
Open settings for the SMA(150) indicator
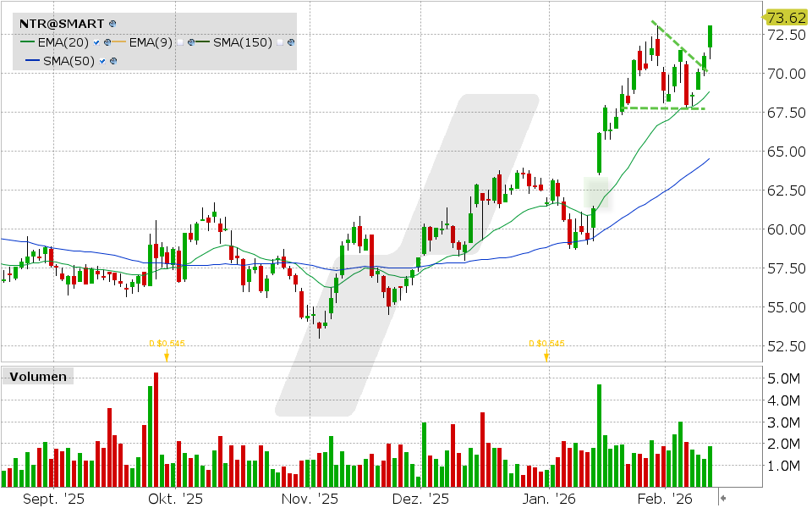[x=290, y=42]
